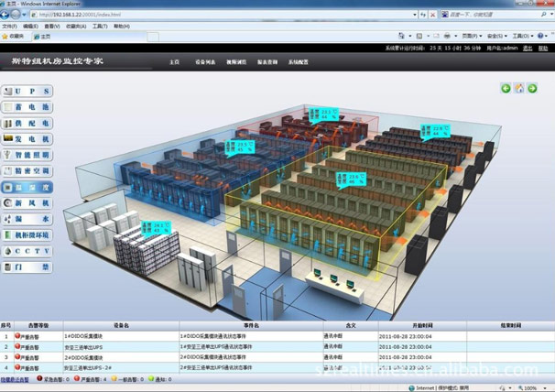Click the 隐藏最近告警 link
555x392 pixels.
point(15,379)
